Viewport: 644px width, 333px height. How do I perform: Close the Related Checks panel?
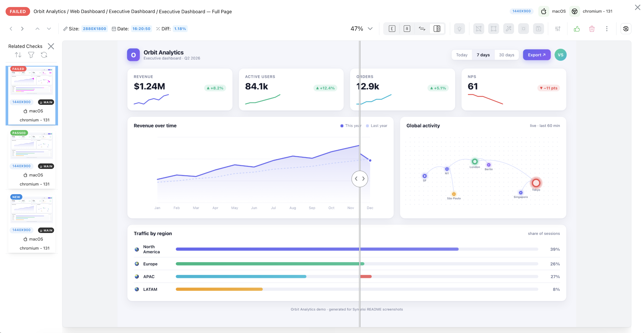51,46
